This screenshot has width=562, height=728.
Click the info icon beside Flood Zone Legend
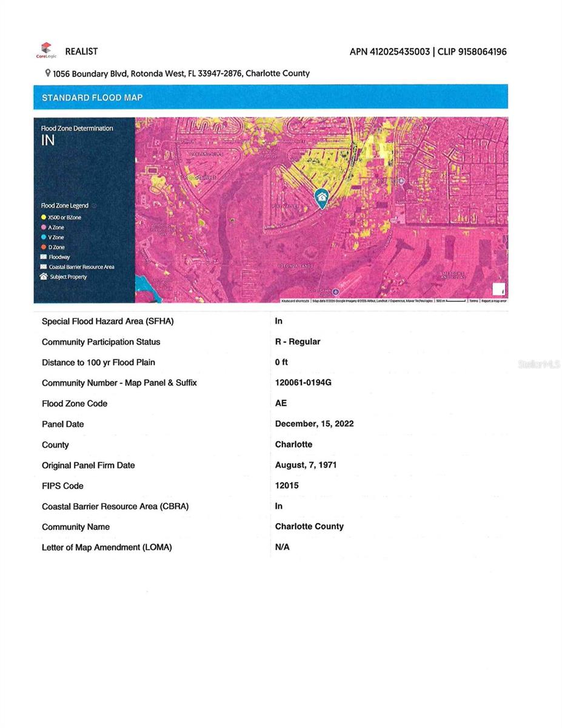point(94,206)
